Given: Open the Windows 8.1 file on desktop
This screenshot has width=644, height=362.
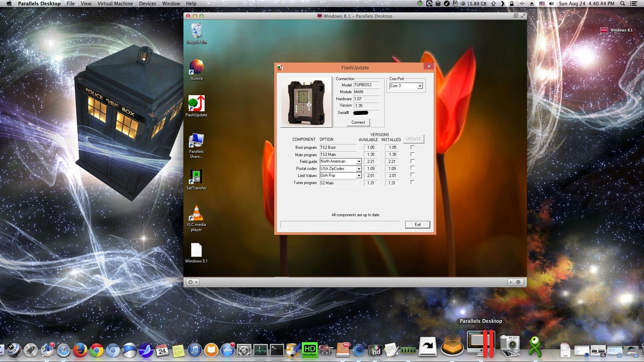Looking at the screenshot, I should [196, 250].
